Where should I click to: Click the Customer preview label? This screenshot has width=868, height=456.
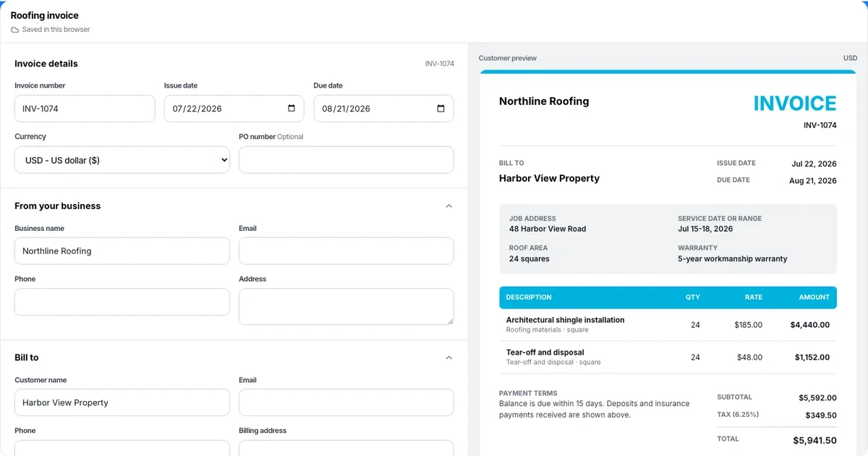point(508,58)
